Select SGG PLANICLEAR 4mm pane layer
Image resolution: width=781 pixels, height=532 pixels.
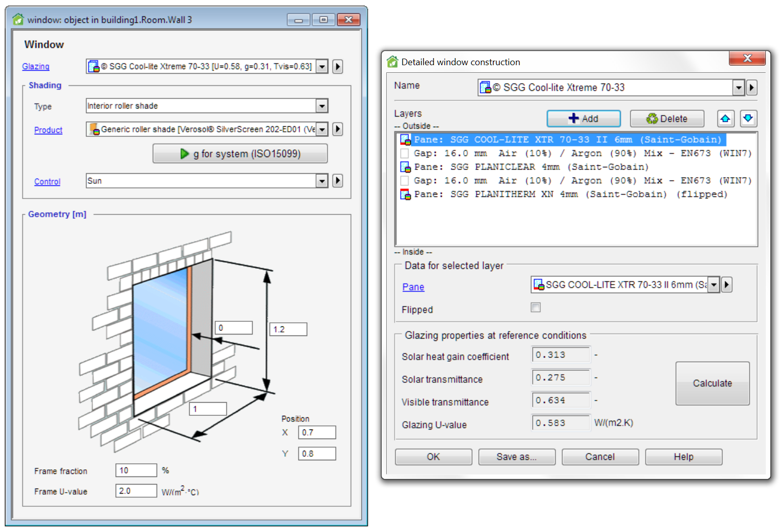[531, 167]
